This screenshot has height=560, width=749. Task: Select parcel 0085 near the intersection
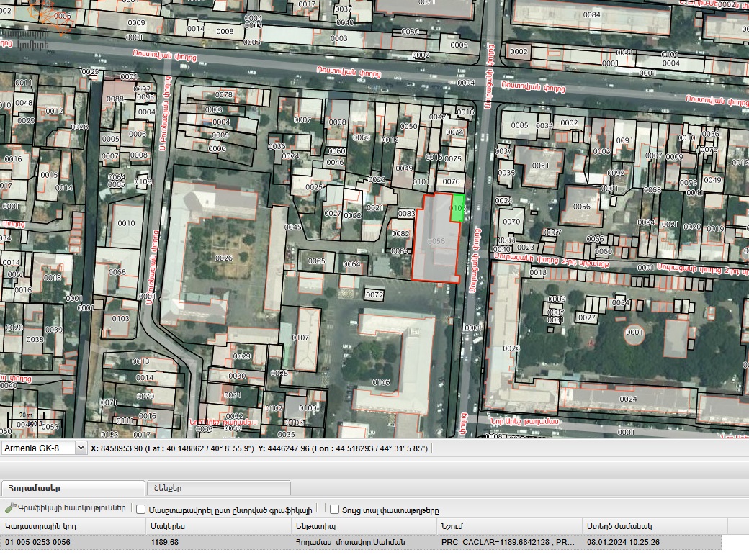[x=519, y=125]
